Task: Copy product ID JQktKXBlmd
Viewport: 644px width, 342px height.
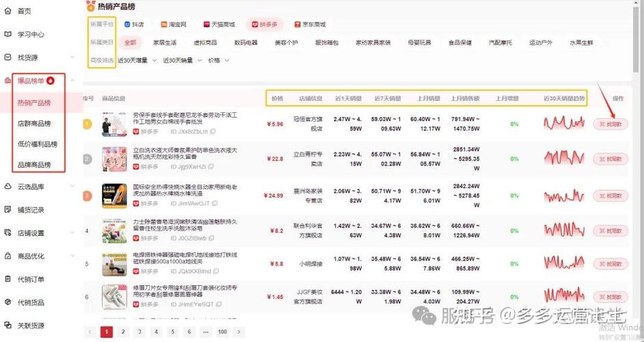Action: coord(216,272)
